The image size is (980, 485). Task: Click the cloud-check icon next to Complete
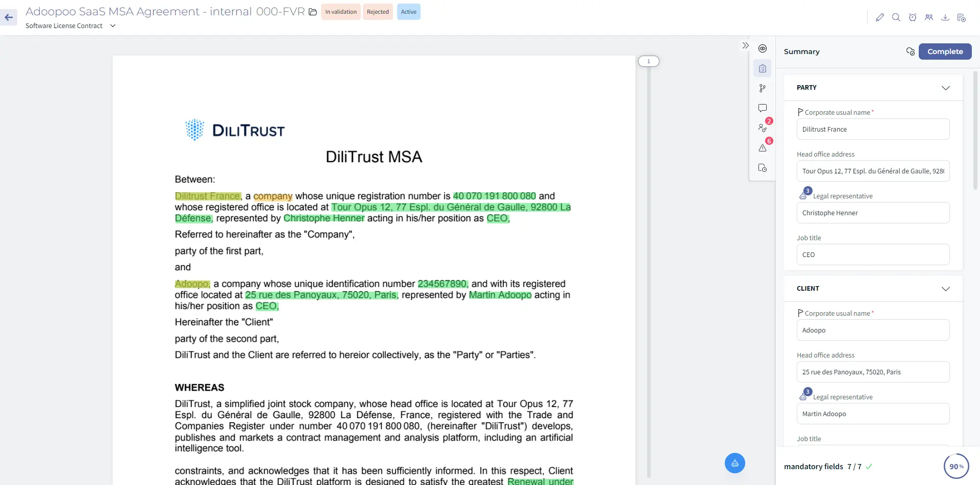(910, 52)
